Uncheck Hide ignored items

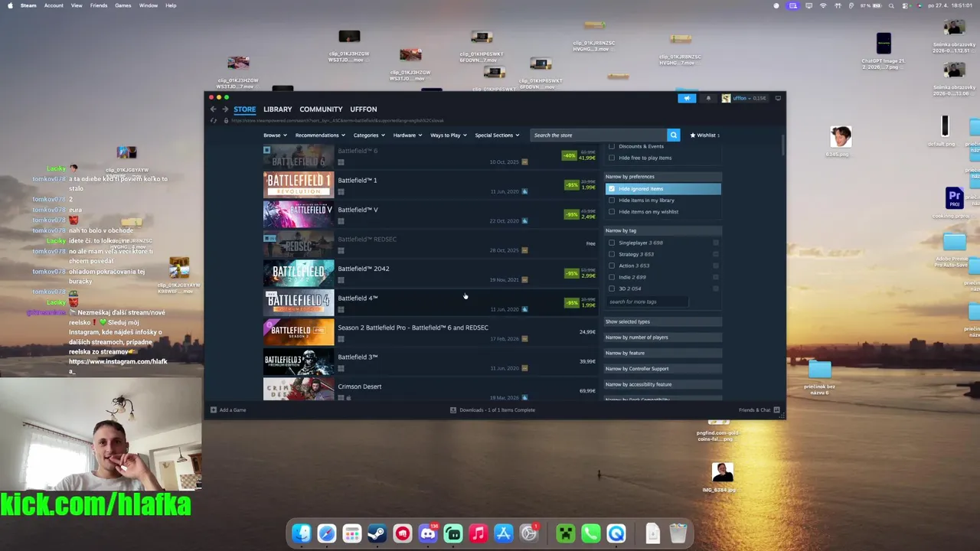tap(612, 189)
